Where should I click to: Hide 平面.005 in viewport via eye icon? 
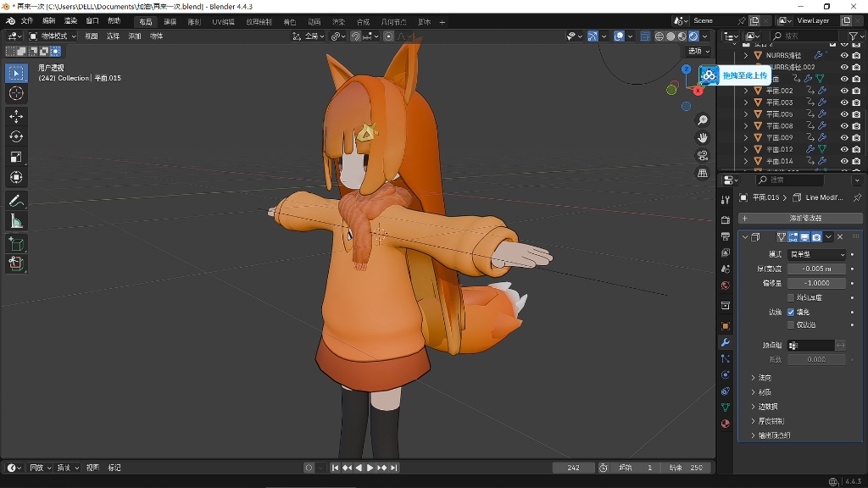[844, 114]
